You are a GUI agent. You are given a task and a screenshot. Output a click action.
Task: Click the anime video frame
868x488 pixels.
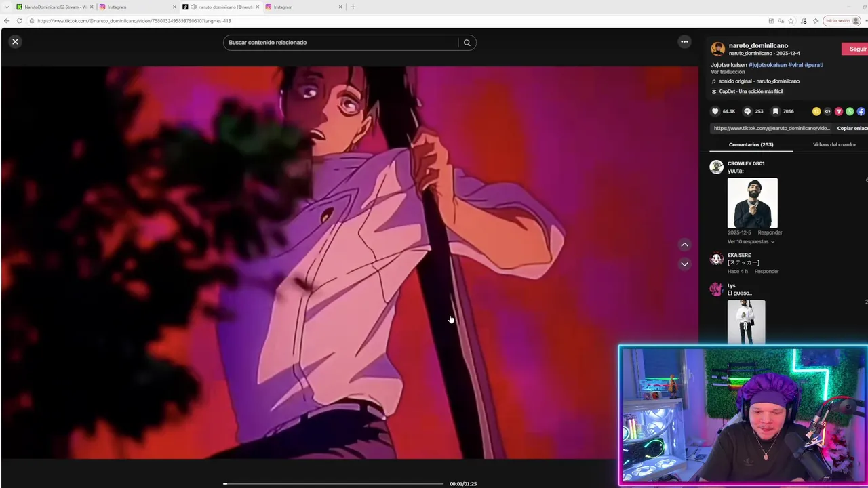point(349,262)
